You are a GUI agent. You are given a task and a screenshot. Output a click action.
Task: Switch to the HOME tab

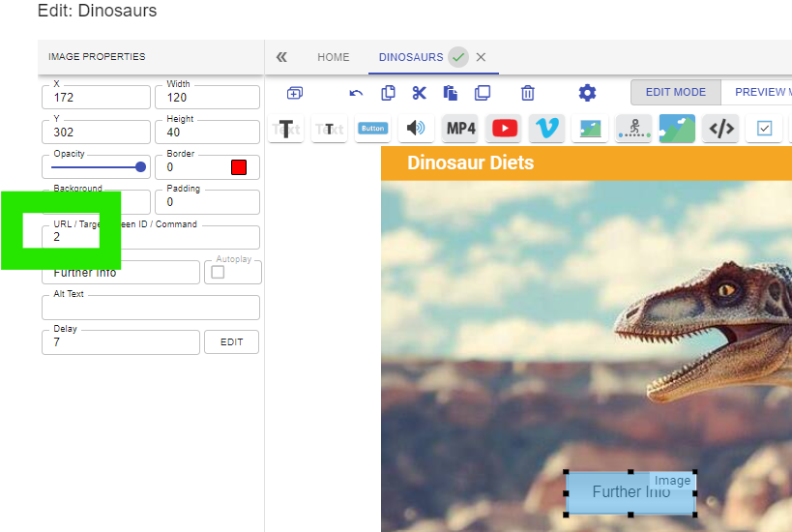(333, 57)
